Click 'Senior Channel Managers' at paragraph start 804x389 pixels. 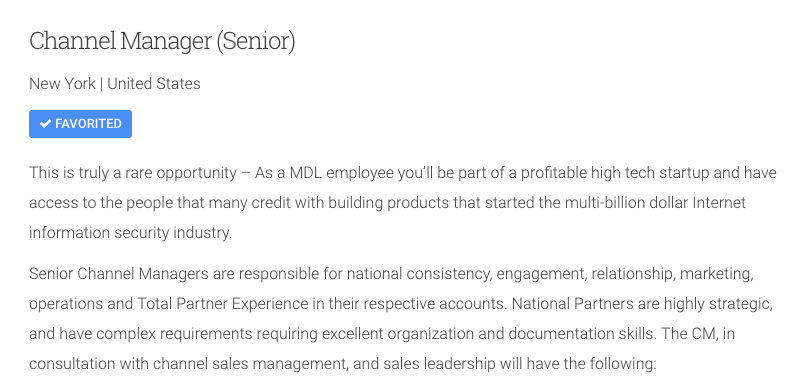119,274
